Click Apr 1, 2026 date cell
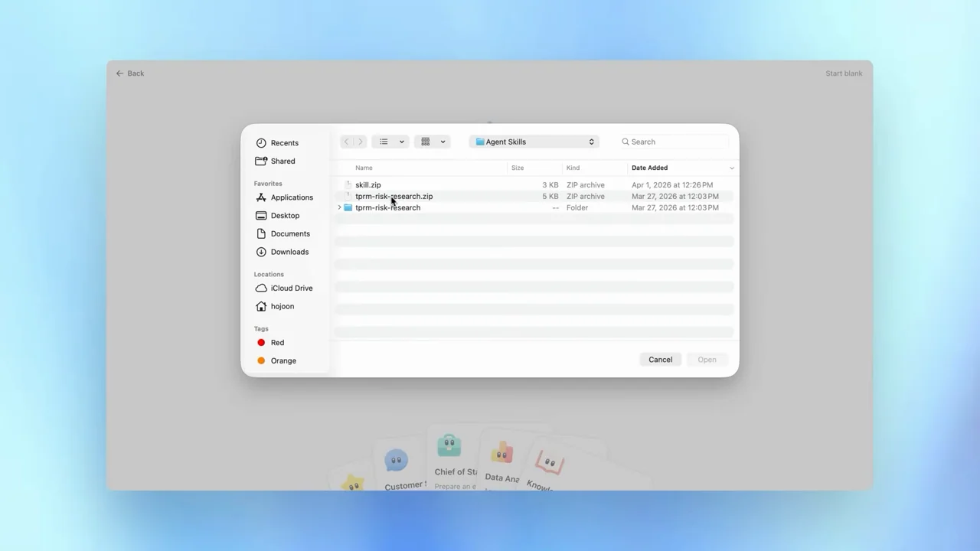The width and height of the screenshot is (980, 551). (x=672, y=185)
